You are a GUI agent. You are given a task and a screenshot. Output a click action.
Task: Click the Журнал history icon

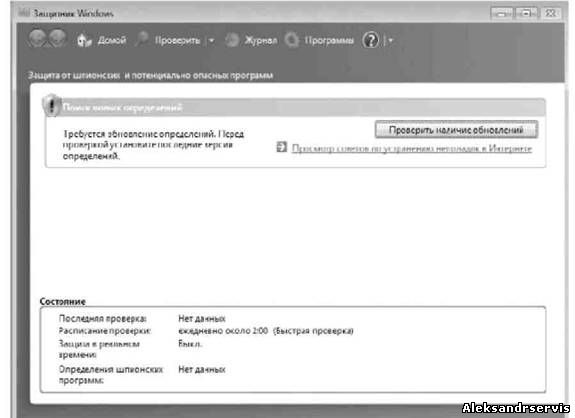pos(232,40)
